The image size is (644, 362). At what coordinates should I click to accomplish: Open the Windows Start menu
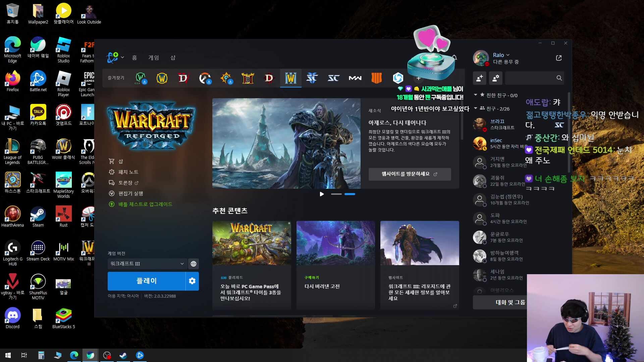8,355
